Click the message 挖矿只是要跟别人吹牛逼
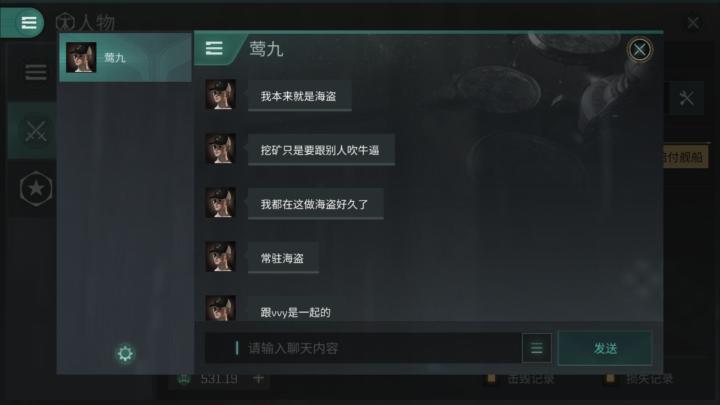Image resolution: width=720 pixels, height=405 pixels. (x=321, y=150)
